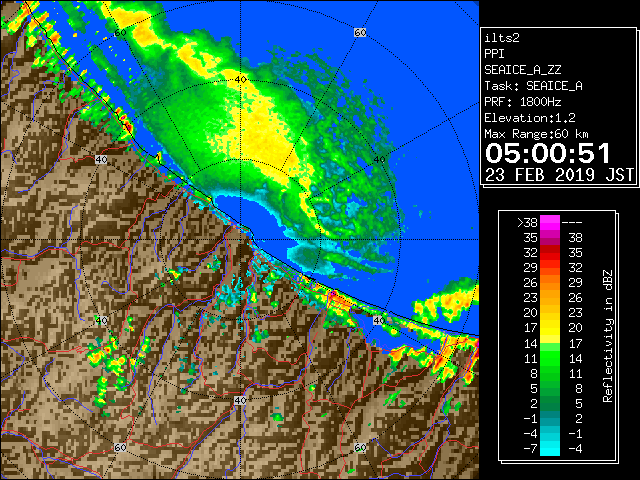
Task: Select the "SEAICE_A_ZZ" product label
Action: click(522, 70)
